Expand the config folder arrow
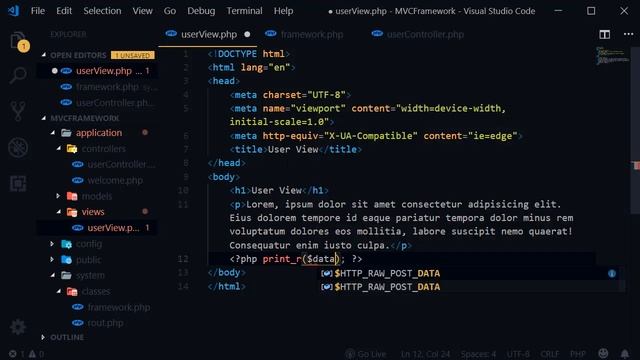Image resolution: width=640 pixels, height=360 pixels. pos(52,244)
